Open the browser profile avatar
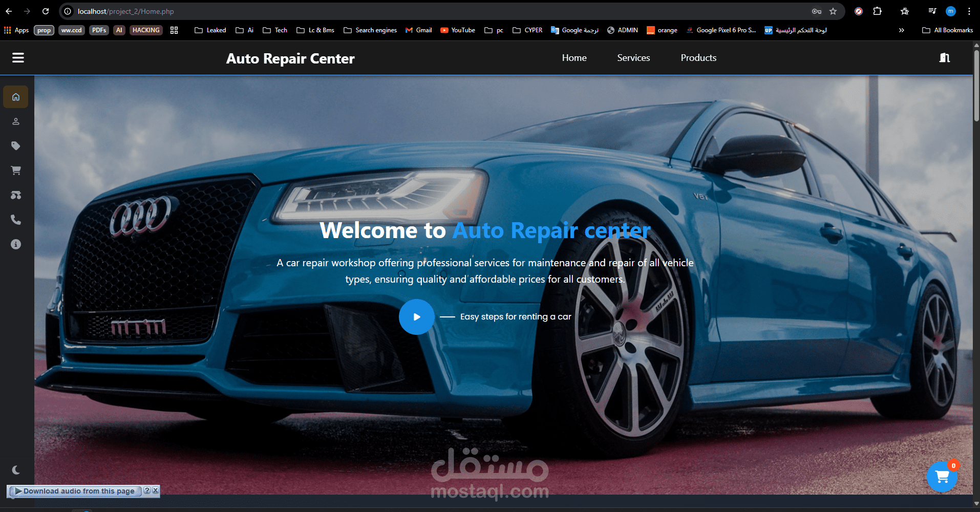Viewport: 980px width, 512px height. pyautogui.click(x=951, y=11)
